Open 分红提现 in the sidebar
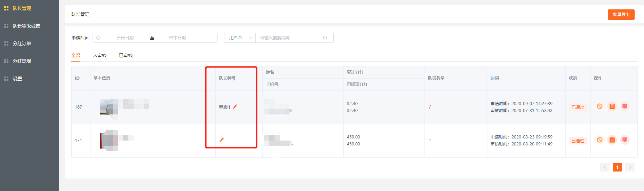The width and height of the screenshot is (644, 191). point(22,61)
